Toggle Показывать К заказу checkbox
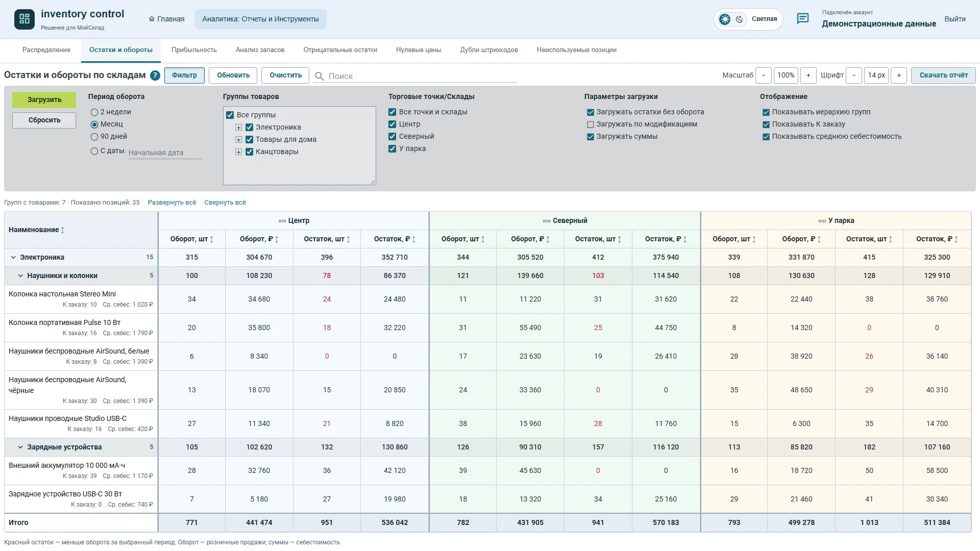This screenshot has width=980, height=551. 766,124
